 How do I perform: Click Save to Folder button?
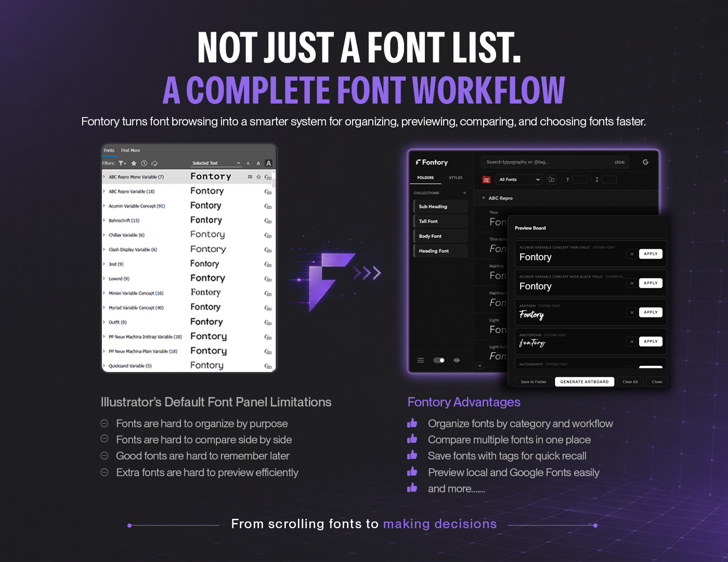click(x=534, y=382)
